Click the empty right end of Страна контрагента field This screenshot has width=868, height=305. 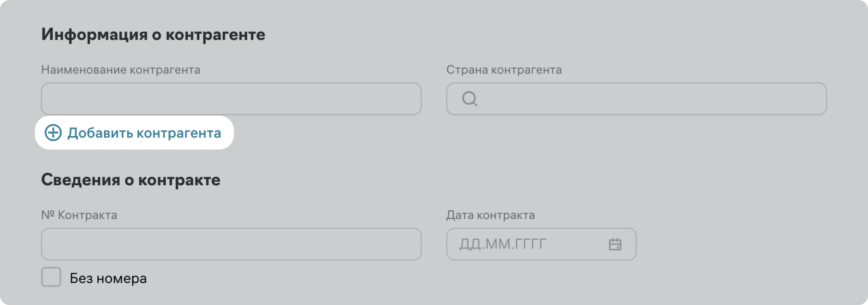(x=802, y=99)
